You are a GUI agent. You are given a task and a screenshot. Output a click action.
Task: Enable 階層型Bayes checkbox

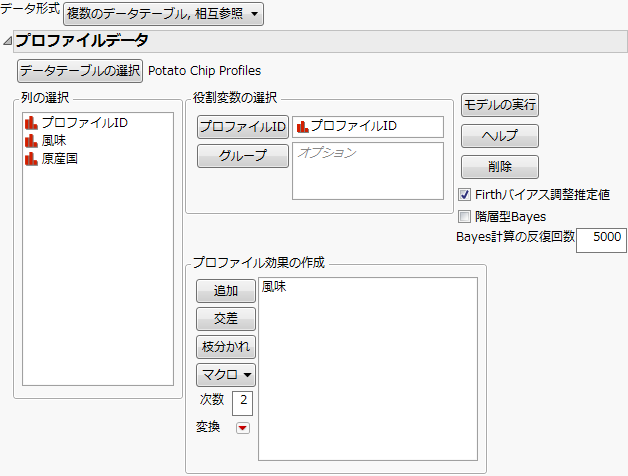465,217
